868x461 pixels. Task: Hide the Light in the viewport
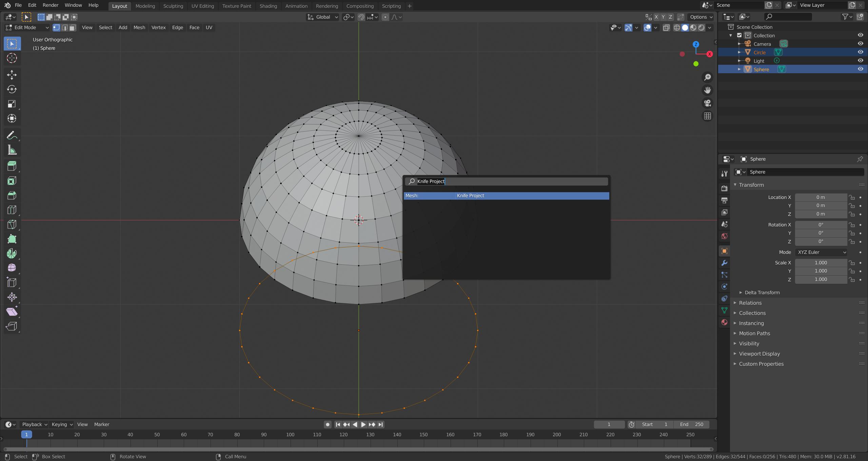pyautogui.click(x=861, y=60)
